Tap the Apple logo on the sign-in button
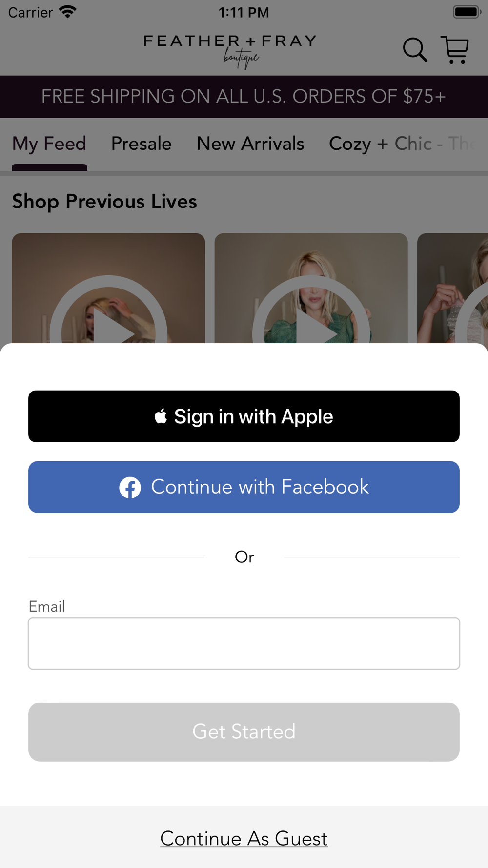The width and height of the screenshot is (488, 868). coord(161,416)
